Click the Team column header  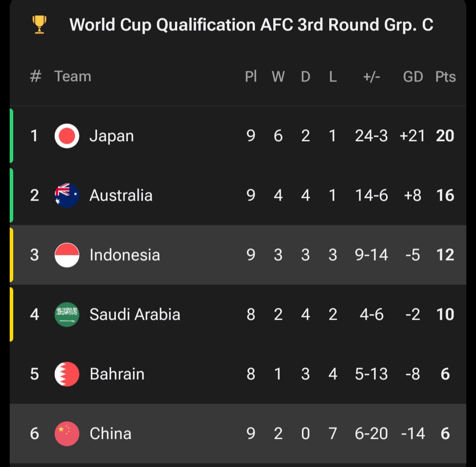[x=73, y=76]
